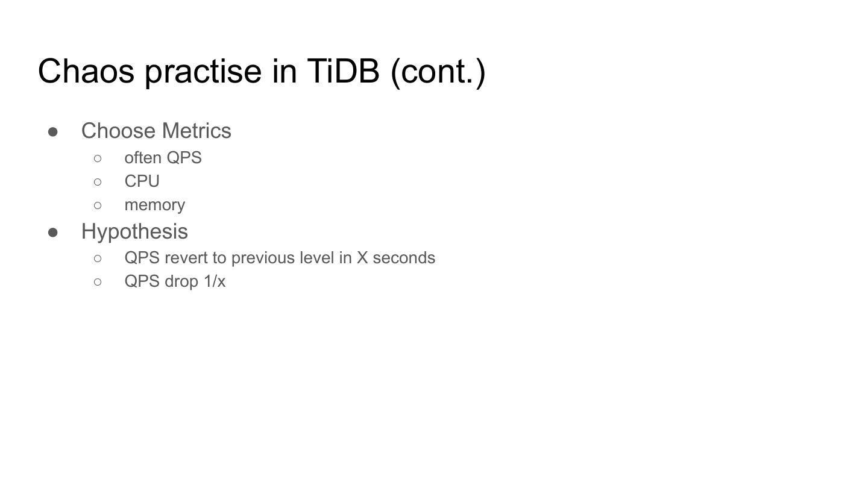The width and height of the screenshot is (868, 488).
Task: Click the 'Choose Metrics' bullet text
Action: tap(156, 131)
